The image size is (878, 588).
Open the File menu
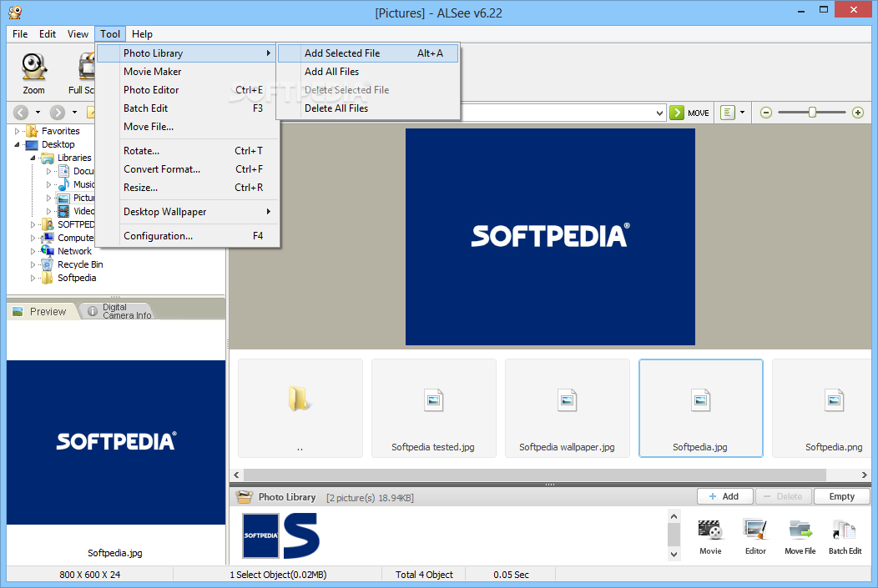click(x=20, y=34)
